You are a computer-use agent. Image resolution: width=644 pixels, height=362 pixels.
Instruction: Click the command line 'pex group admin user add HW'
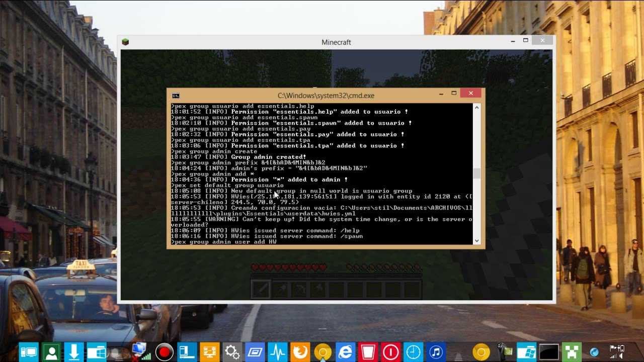tap(224, 242)
